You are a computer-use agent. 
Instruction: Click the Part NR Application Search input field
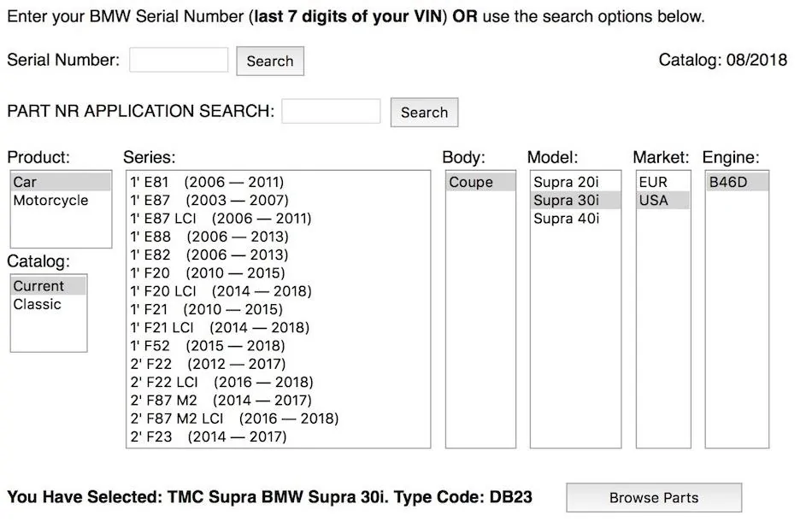(331, 111)
